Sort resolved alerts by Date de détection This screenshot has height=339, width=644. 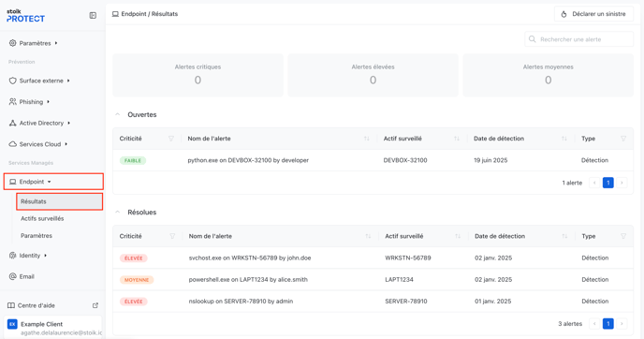click(x=564, y=236)
